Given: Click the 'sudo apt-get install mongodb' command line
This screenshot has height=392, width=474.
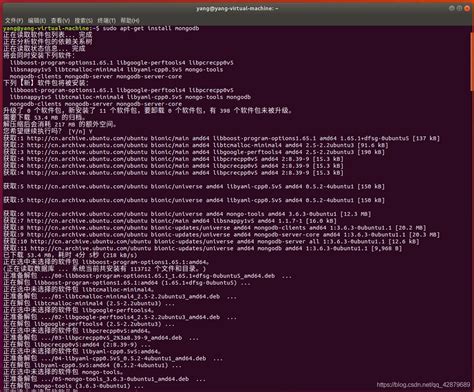Looking at the screenshot, I should point(101,28).
